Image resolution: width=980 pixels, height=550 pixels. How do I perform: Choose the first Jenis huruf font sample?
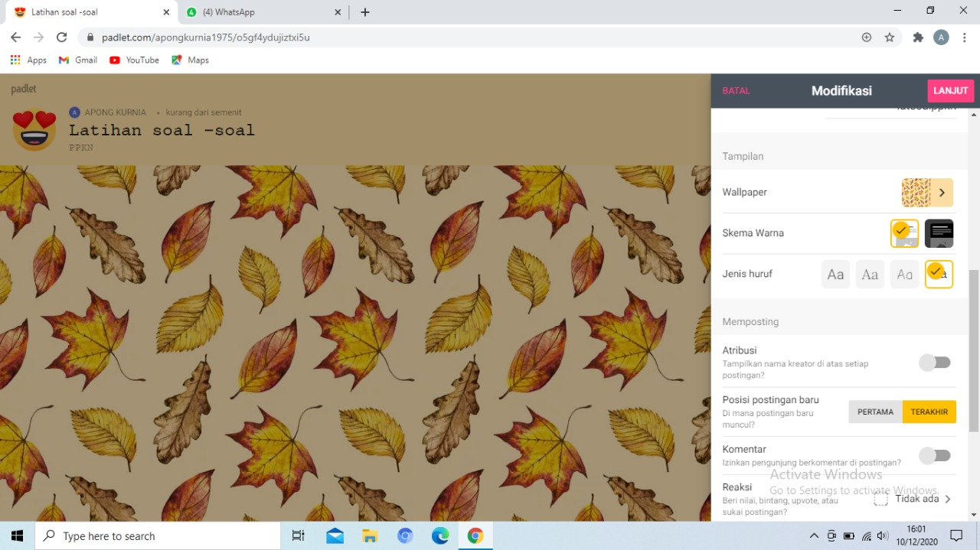[x=835, y=274]
